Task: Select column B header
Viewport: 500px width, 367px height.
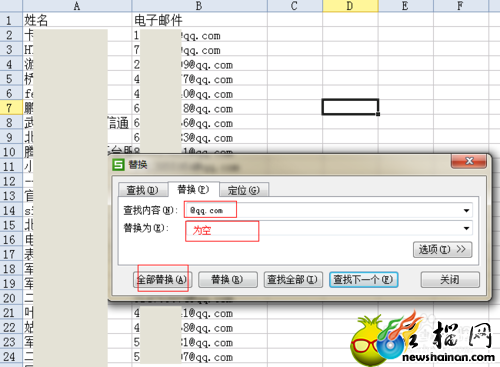Action: pyautogui.click(x=199, y=6)
